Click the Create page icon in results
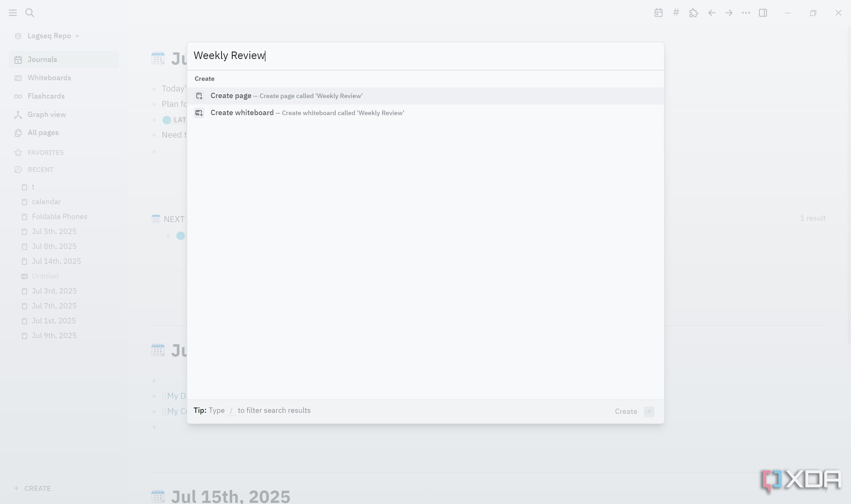Viewport: 851px width, 504px height. coord(199,96)
